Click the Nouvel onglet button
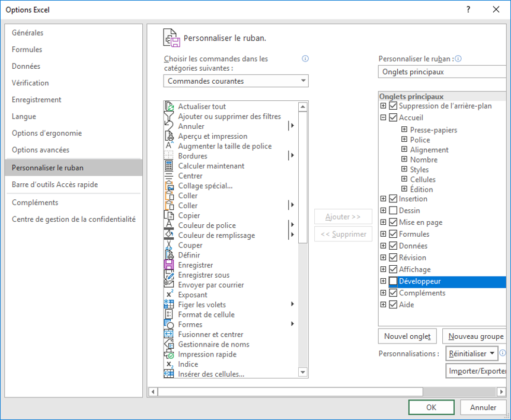511x420 pixels. 407,336
